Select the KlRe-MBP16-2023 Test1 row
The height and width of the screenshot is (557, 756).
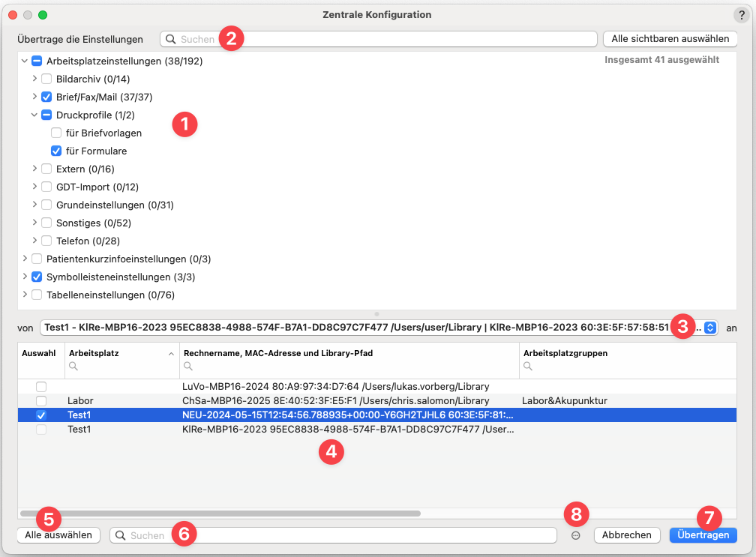coord(377,430)
